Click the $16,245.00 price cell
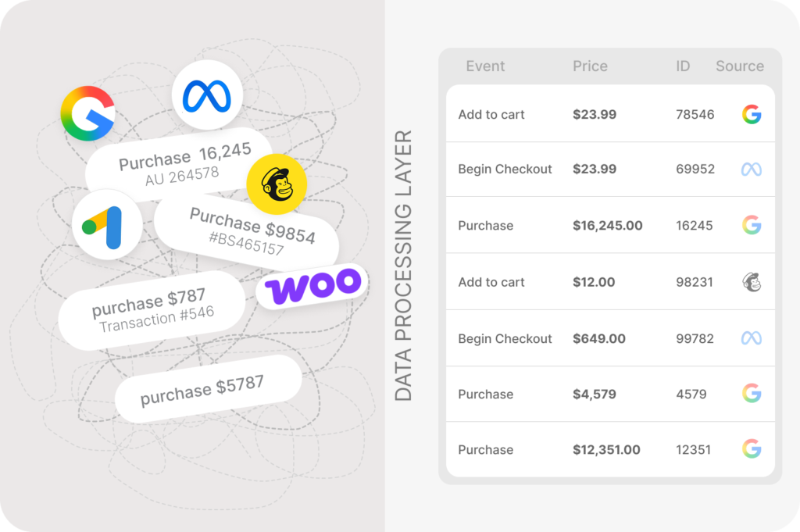The height and width of the screenshot is (532, 800). pyautogui.click(x=607, y=226)
